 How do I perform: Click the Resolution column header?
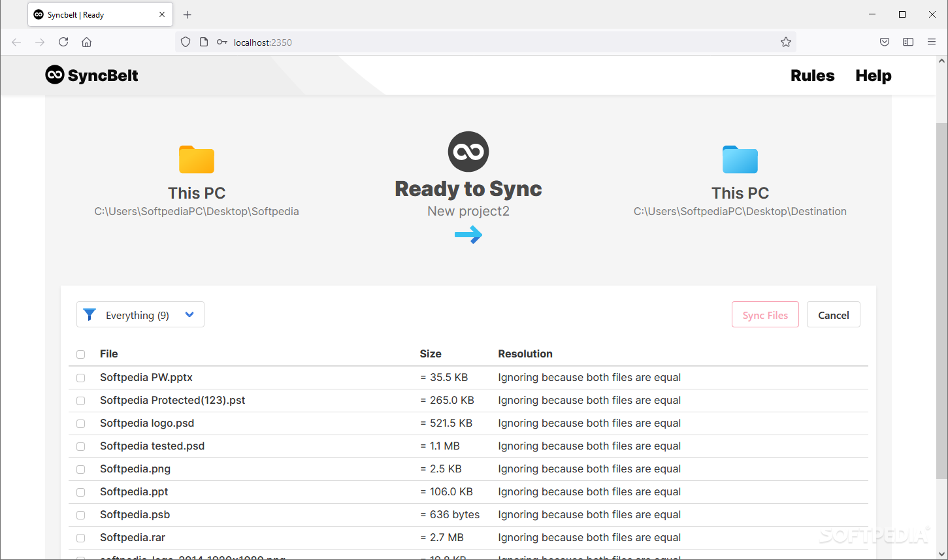[x=525, y=354]
